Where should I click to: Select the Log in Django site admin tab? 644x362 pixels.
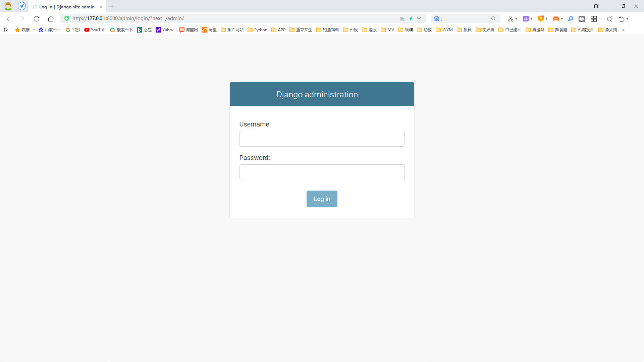pos(67,7)
